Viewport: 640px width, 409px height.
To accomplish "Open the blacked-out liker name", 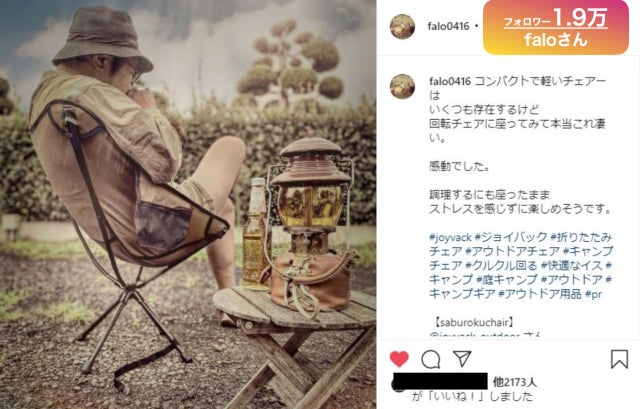I will click(x=440, y=381).
